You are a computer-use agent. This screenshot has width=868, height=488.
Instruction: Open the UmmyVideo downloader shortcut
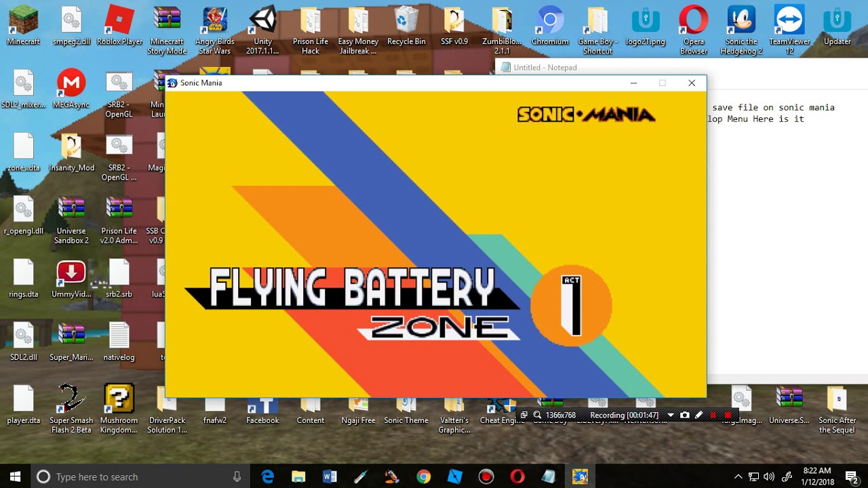point(71,279)
